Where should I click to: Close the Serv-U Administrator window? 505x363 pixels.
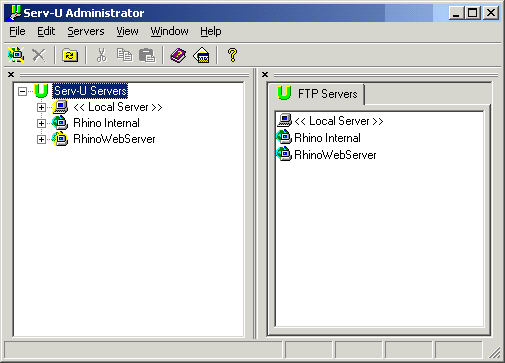click(x=491, y=13)
